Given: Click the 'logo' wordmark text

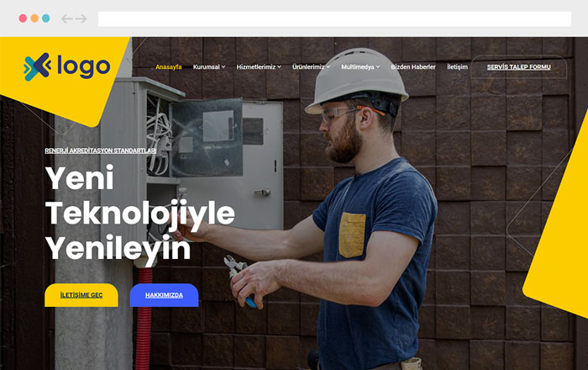Looking at the screenshot, I should click(84, 66).
